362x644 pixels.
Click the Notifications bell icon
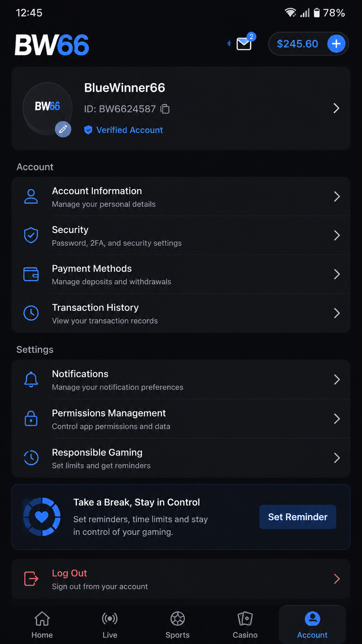point(31,380)
